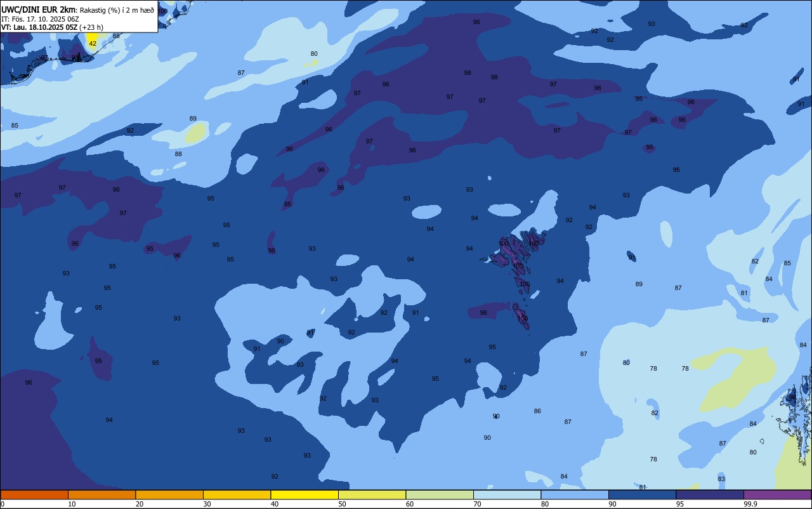Click the dark orange 0–10 legend swatch

coord(34,494)
